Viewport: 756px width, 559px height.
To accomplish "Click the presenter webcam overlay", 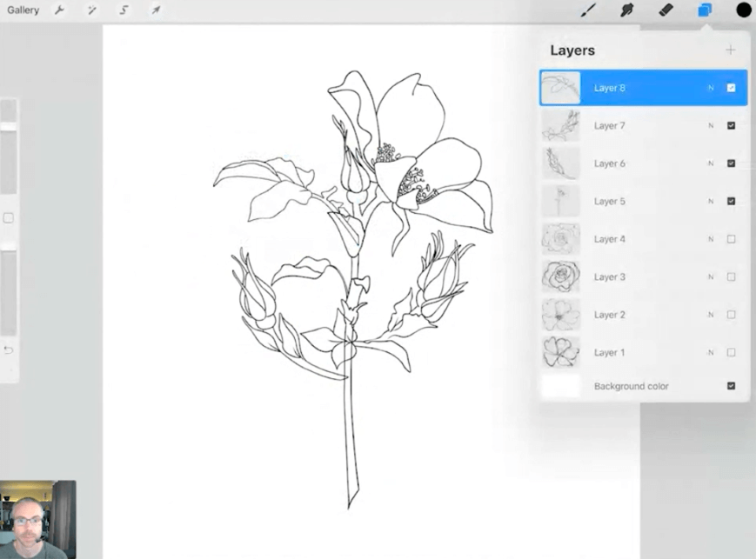I will tap(38, 520).
